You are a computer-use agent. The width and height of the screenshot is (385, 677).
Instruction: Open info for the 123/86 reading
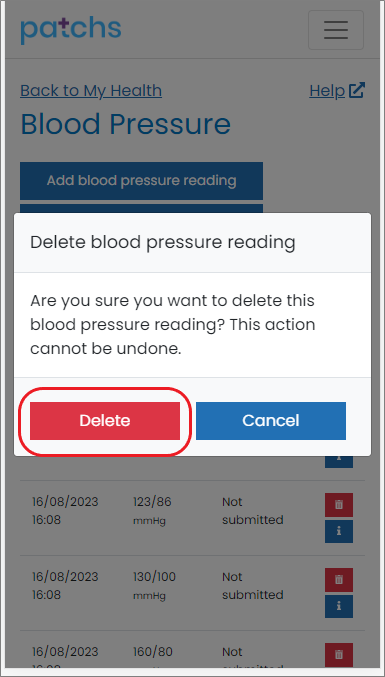[339, 531]
